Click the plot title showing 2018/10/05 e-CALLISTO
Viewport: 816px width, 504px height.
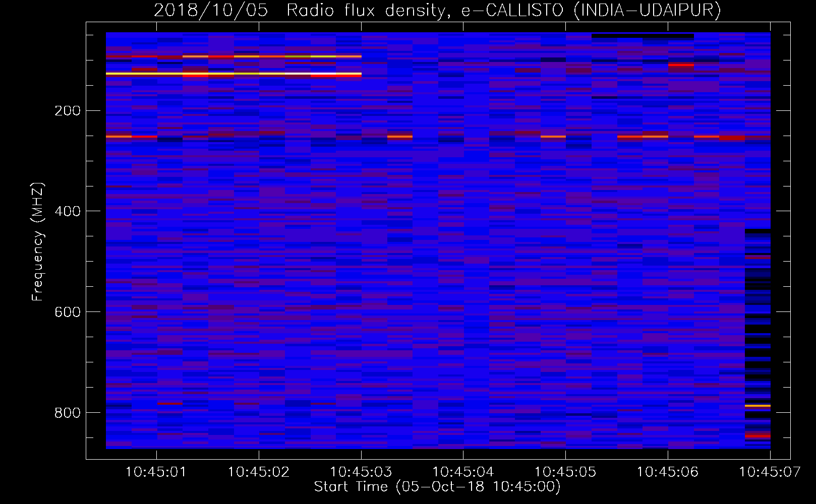point(437,10)
